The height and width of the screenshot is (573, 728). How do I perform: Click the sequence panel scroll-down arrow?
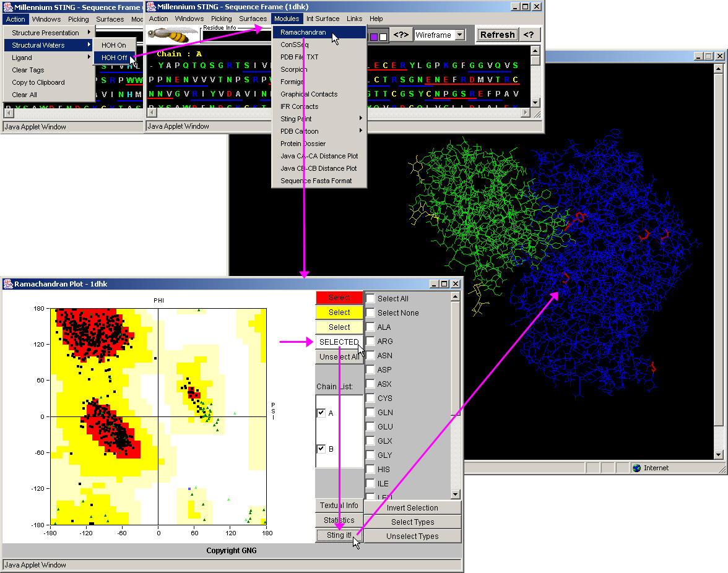pos(535,103)
